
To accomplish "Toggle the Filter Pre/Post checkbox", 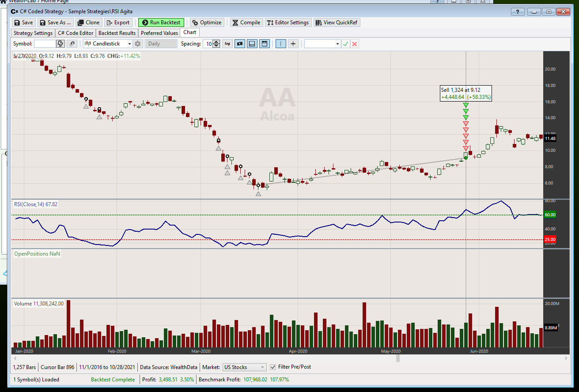I will (273, 367).
